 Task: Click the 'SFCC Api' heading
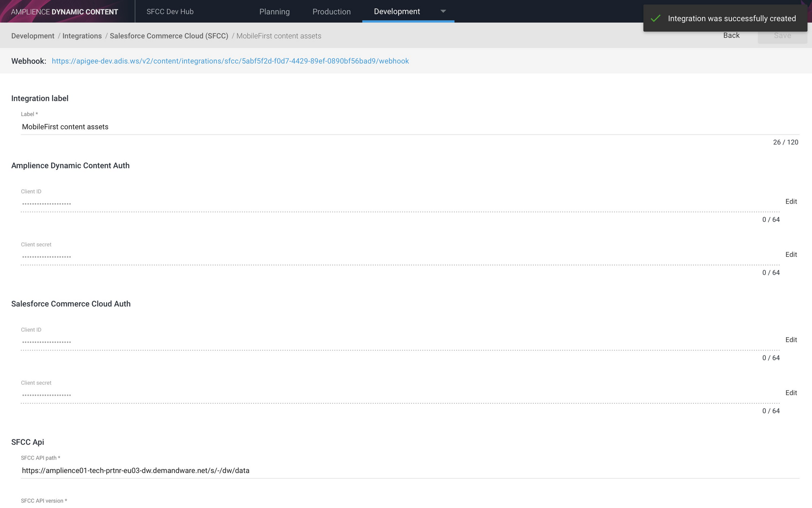tap(28, 442)
